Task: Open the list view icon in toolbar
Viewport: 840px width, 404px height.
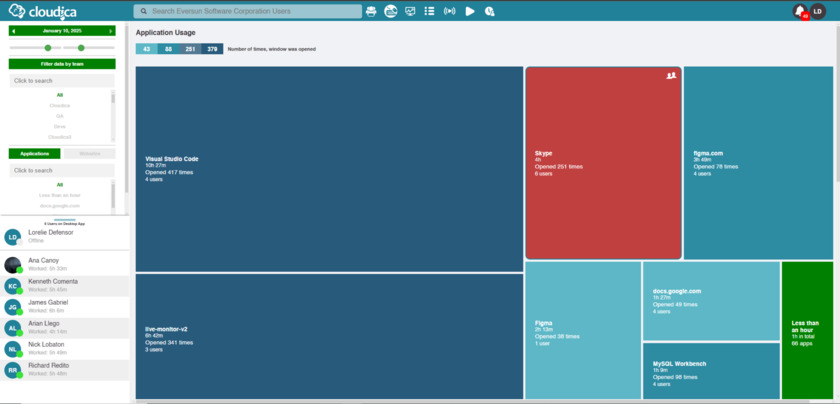Action: [x=429, y=12]
